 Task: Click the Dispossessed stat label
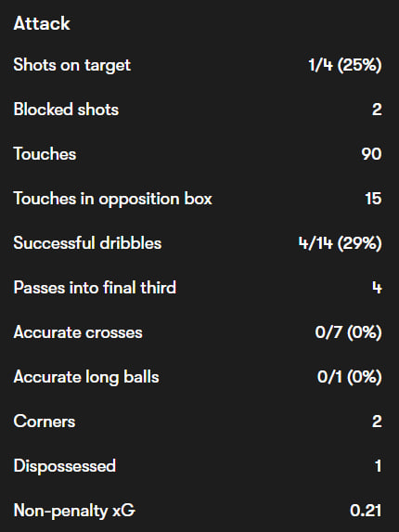pos(65,466)
